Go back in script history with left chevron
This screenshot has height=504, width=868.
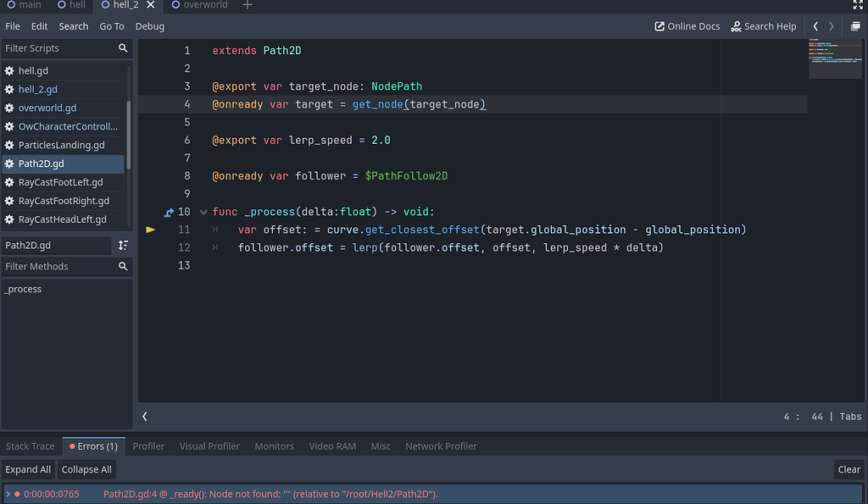pos(815,26)
